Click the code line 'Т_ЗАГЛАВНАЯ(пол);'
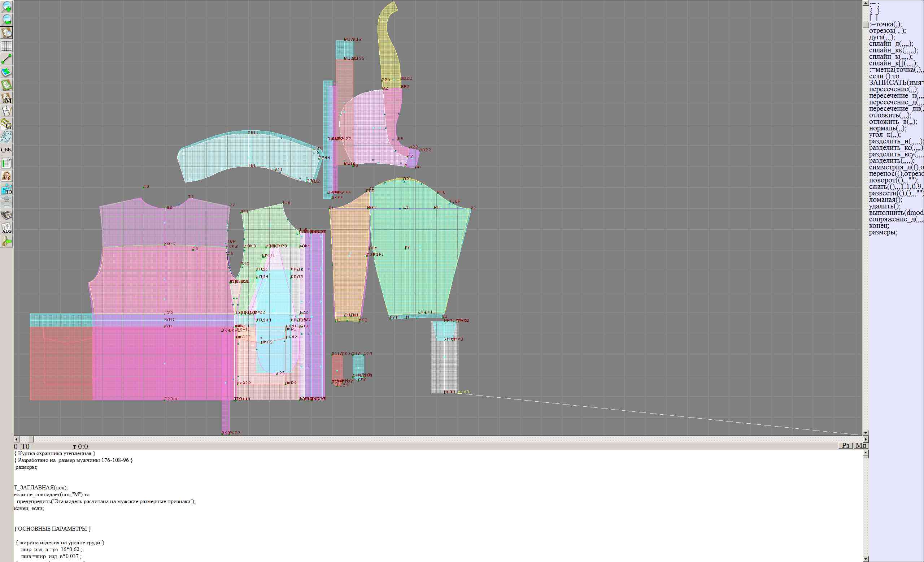 click(x=41, y=488)
